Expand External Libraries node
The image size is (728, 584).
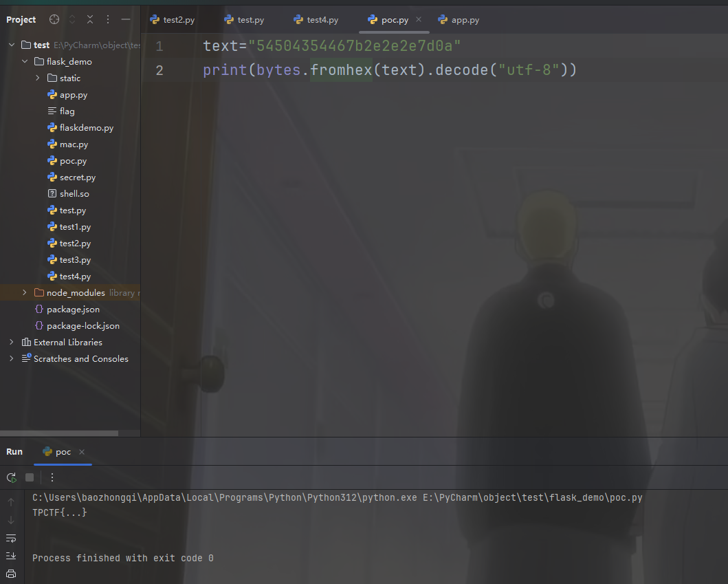(x=12, y=342)
